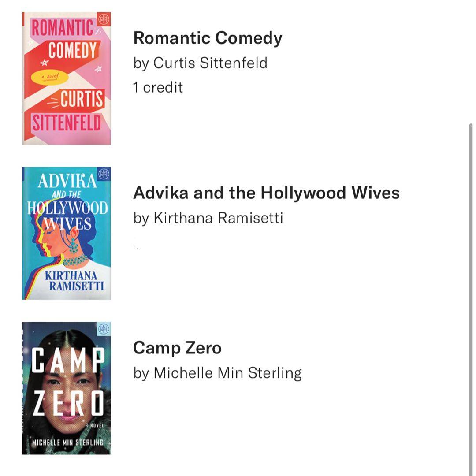This screenshot has height=476, width=476.
Task: Open the Advika and the Hollywood Wives cover
Action: click(66, 233)
